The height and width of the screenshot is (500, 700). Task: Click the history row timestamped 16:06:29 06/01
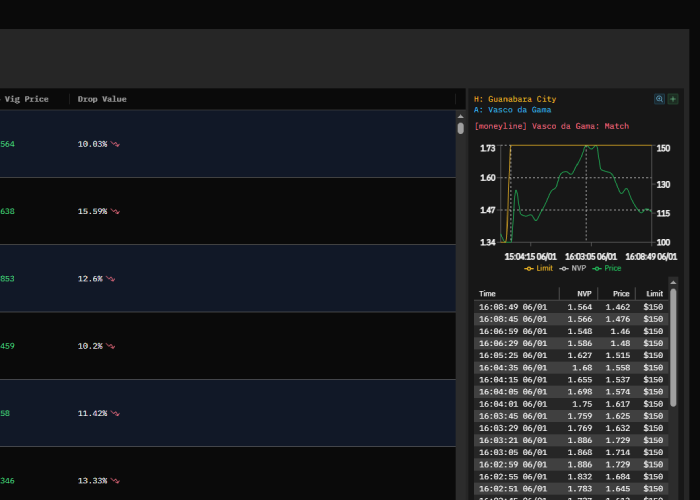click(571, 343)
